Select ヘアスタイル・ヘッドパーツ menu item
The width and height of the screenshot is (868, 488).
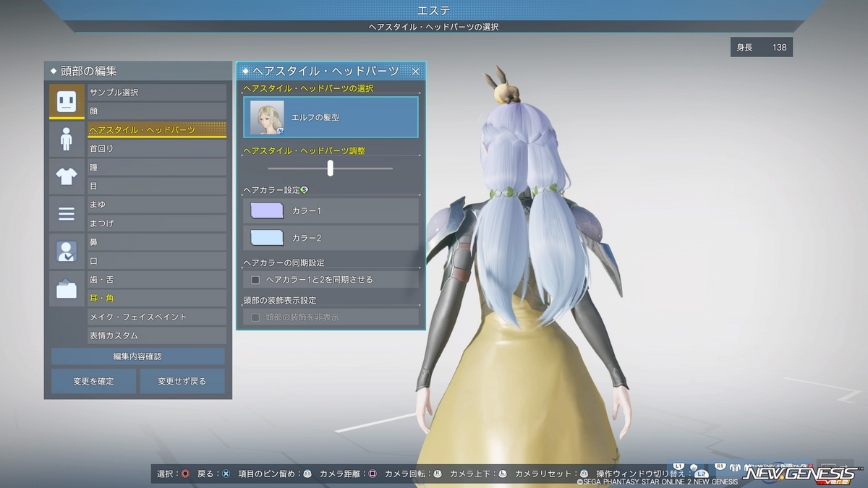pos(157,130)
